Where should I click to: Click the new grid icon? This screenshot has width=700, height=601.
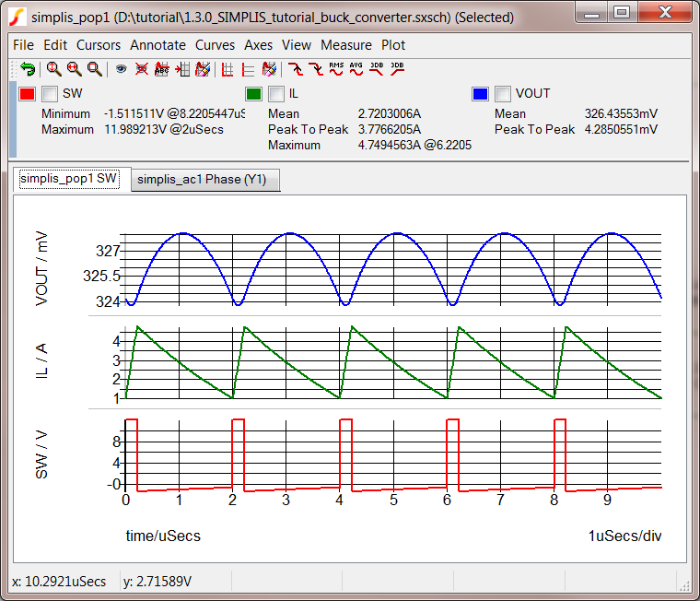pos(227,70)
